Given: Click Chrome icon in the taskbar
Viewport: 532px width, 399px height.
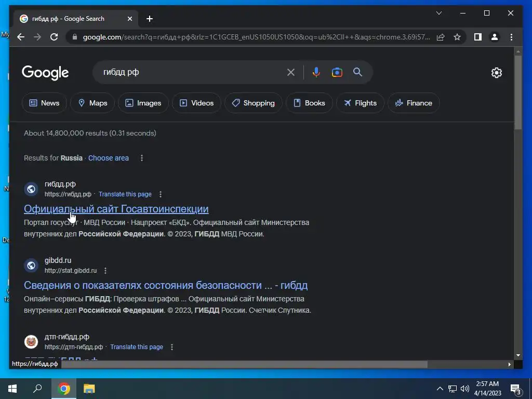Looking at the screenshot, I should (64, 389).
